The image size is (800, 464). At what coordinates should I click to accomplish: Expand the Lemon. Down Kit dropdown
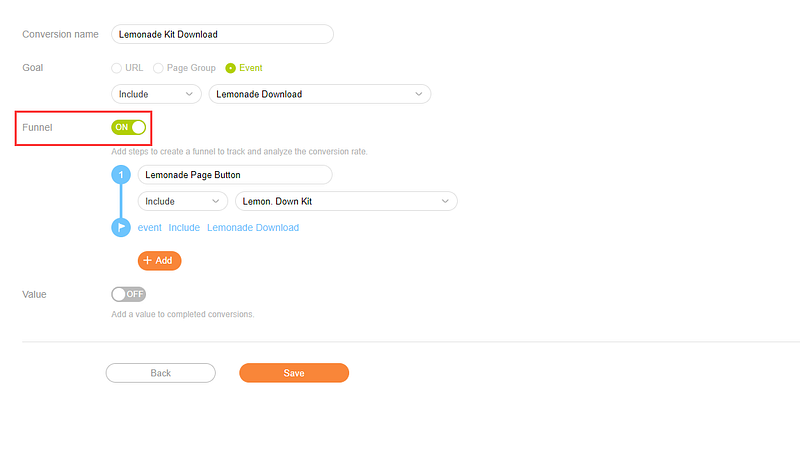click(x=346, y=201)
